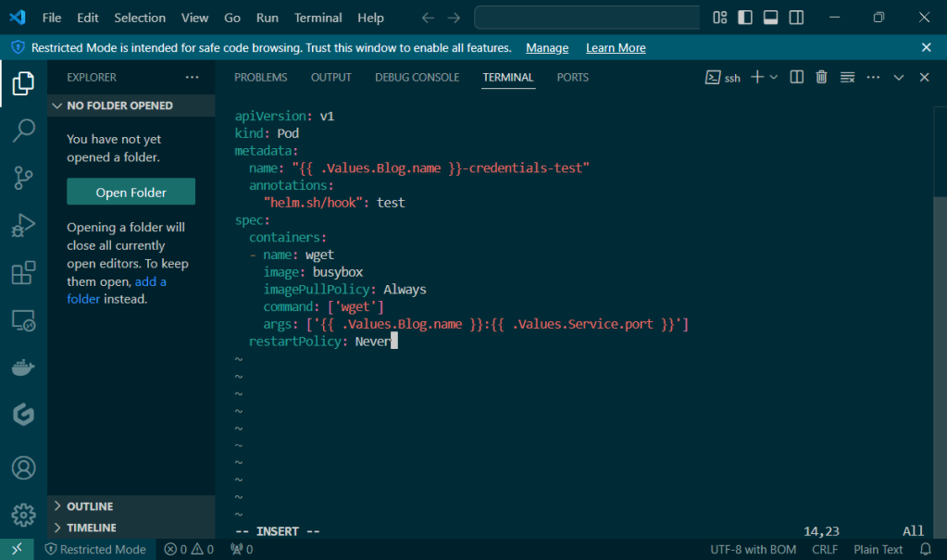The height and width of the screenshot is (560, 947).
Task: Switch to the PROBLEMS tab
Action: (260, 78)
